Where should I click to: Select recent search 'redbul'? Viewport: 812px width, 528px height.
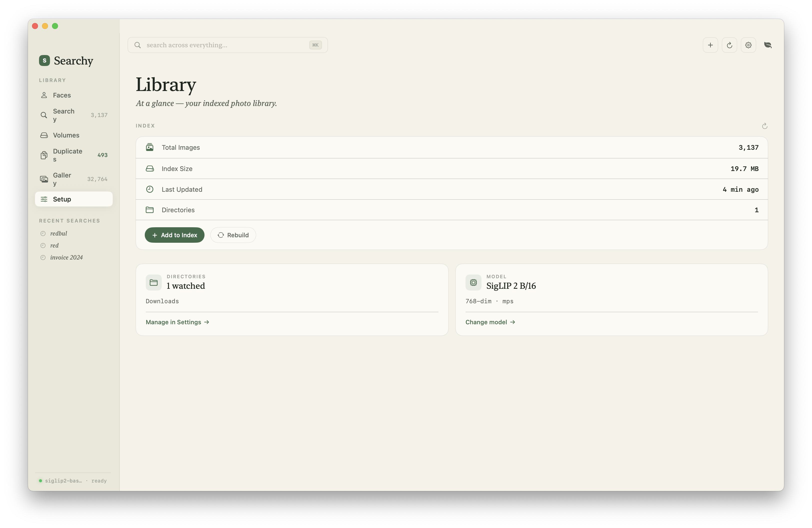point(59,233)
